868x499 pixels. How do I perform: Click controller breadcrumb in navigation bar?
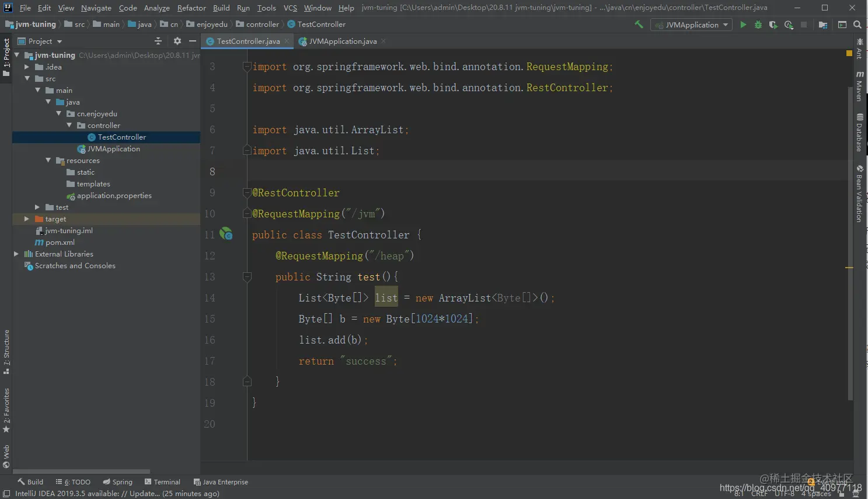click(258, 25)
